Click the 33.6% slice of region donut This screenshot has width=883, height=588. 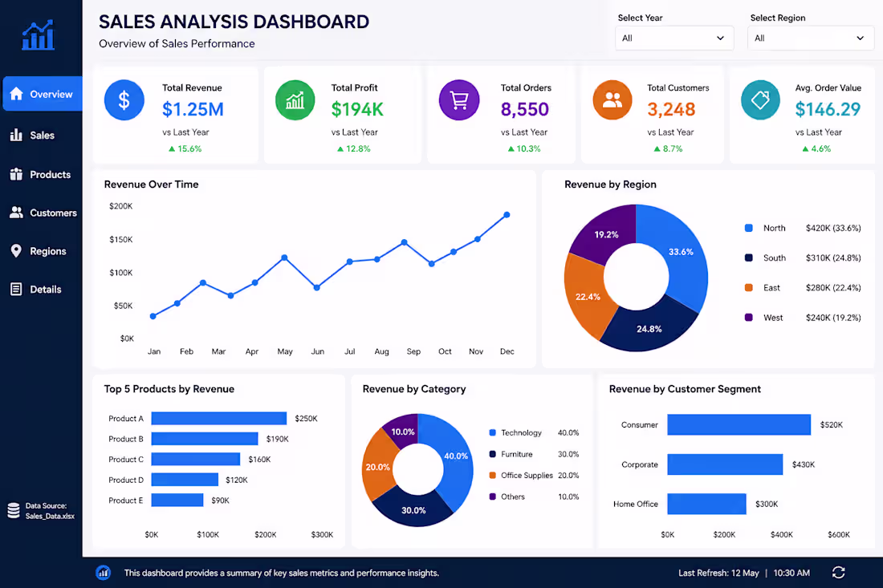pos(681,252)
